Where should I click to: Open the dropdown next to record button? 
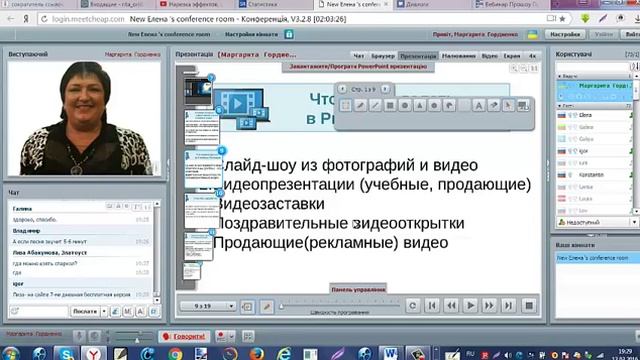tap(231, 336)
